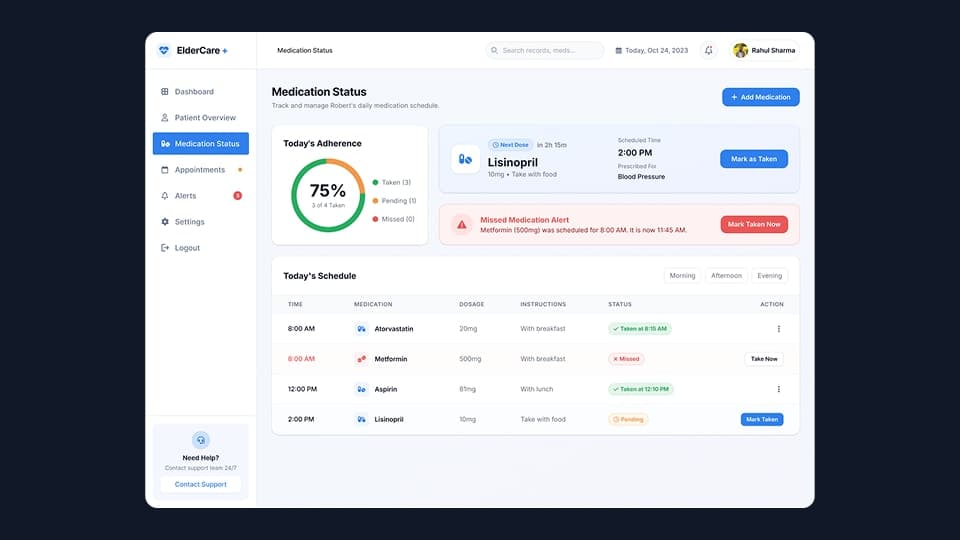Click the Lisinopril pill icon in Next Dose card
This screenshot has height=540, width=960.
(465, 159)
